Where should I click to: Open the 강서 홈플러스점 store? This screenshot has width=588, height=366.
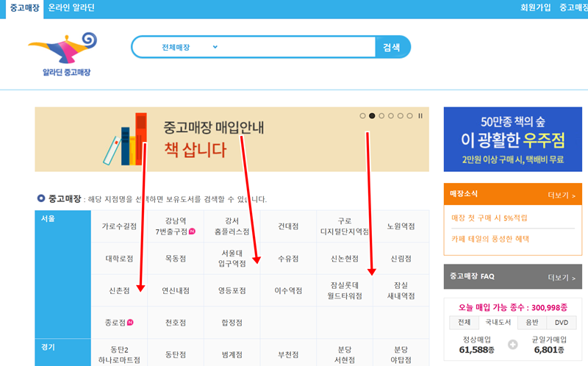click(x=232, y=226)
